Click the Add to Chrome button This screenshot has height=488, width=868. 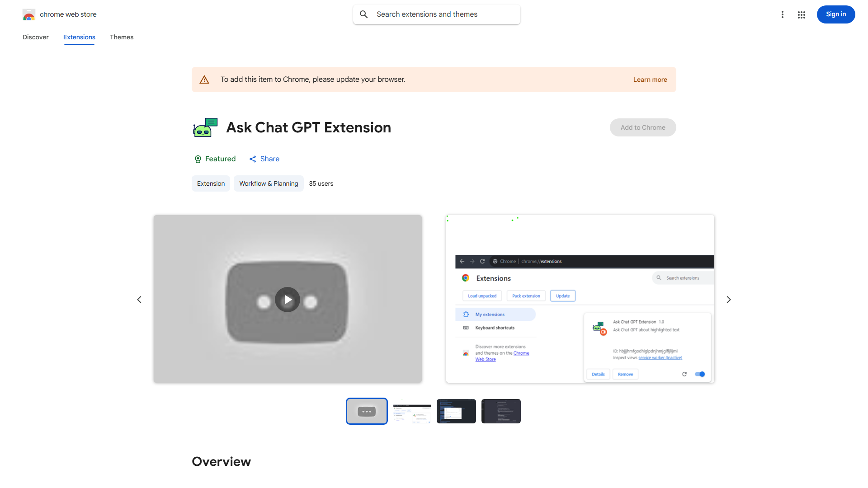(x=642, y=127)
